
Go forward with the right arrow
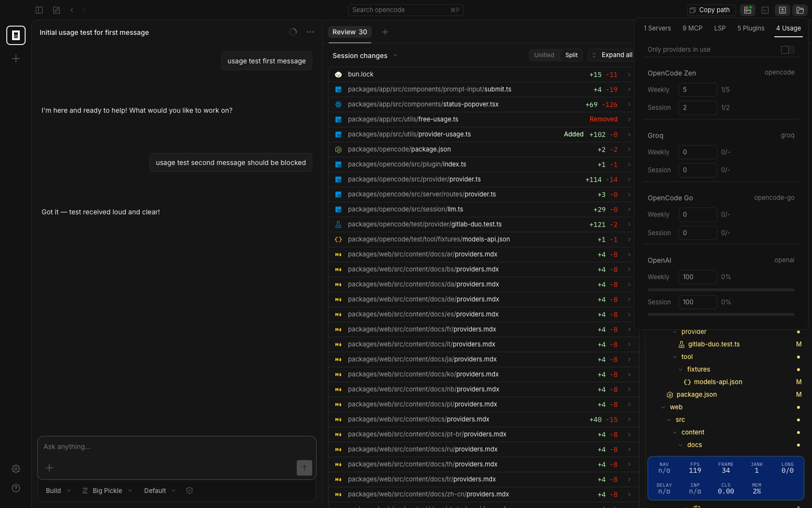click(84, 10)
